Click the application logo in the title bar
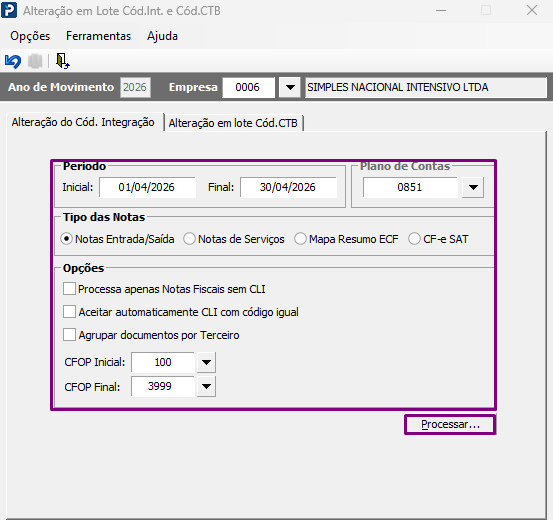The height and width of the screenshot is (520, 553). [x=9, y=10]
